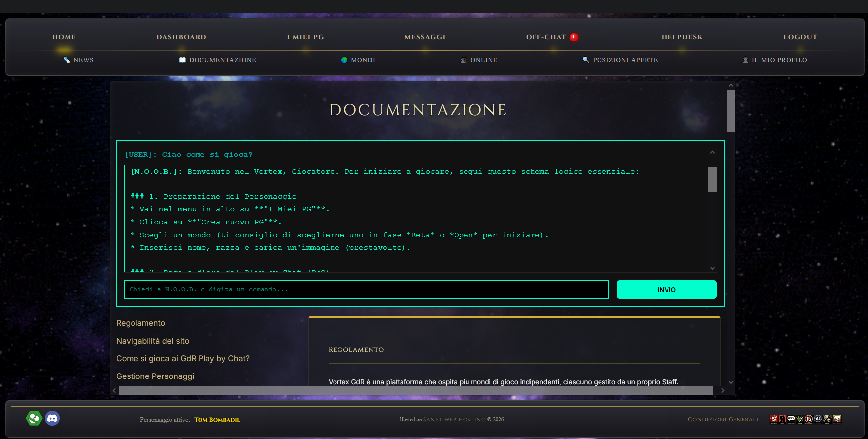The image size is (868, 439).
Task: Go to the Home menu
Action: coord(64,37)
